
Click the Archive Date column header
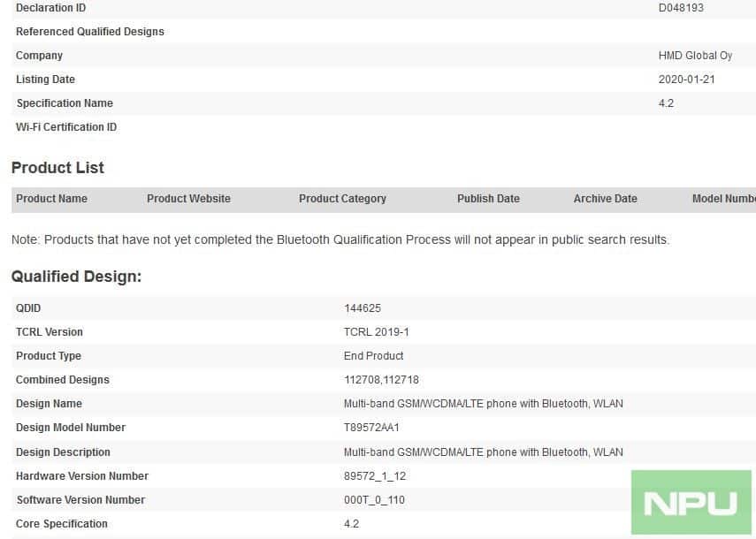point(605,199)
